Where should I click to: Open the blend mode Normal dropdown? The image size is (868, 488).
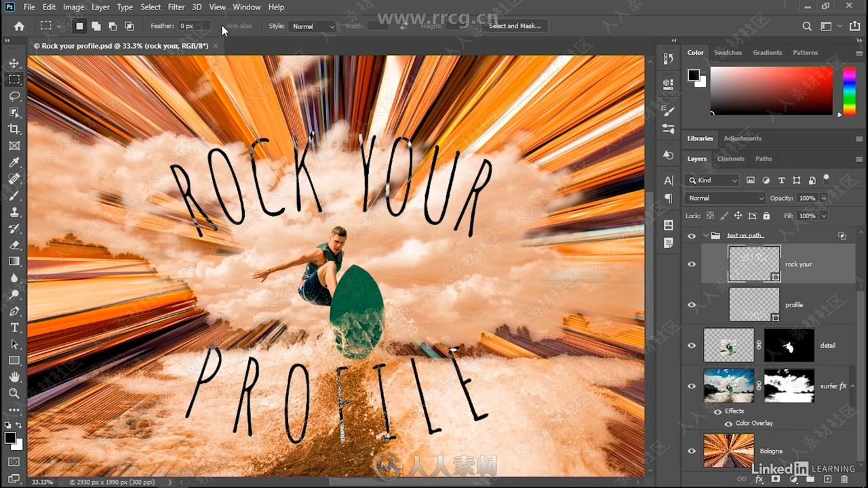[x=726, y=198]
